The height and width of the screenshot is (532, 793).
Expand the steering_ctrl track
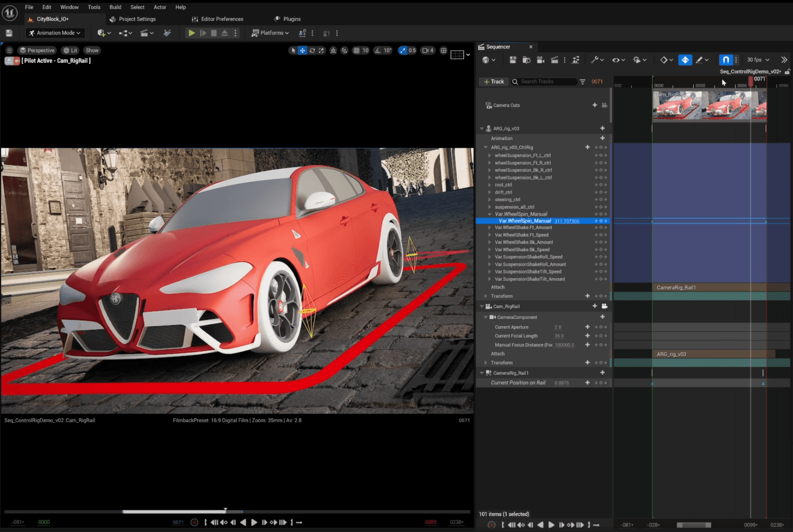pyautogui.click(x=490, y=200)
